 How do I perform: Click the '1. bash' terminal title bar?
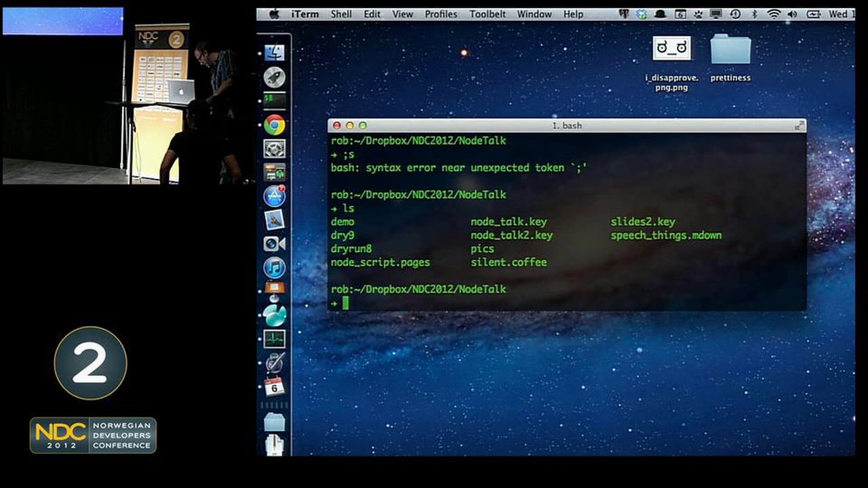[x=567, y=125]
